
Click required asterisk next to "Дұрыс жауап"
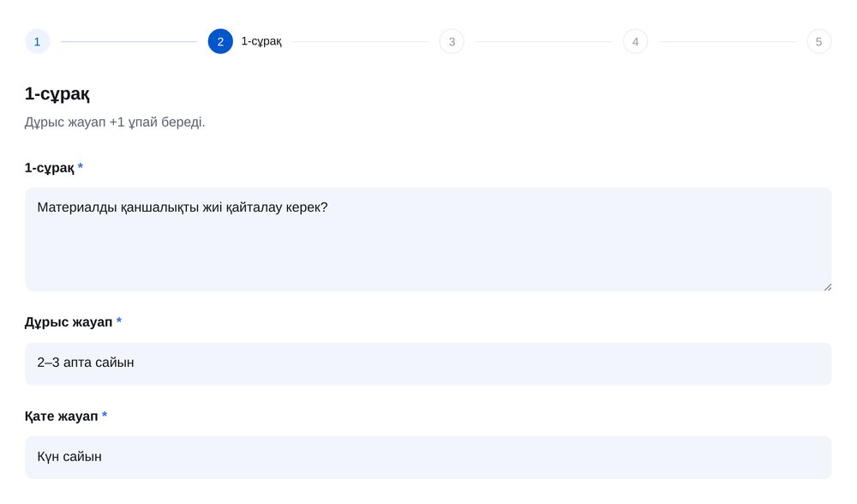tap(118, 321)
